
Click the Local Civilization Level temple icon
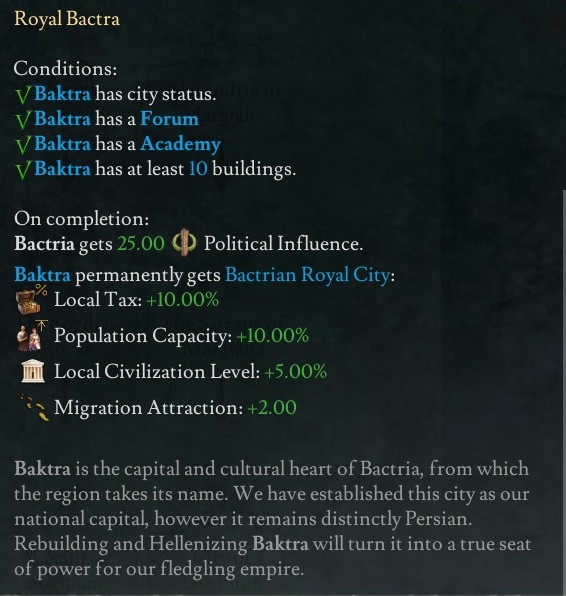[32, 371]
